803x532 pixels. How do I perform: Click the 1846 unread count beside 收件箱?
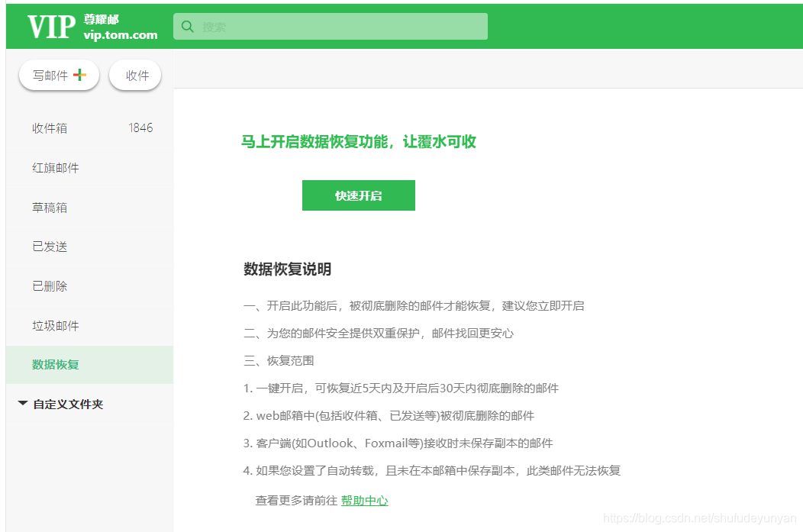(x=141, y=127)
